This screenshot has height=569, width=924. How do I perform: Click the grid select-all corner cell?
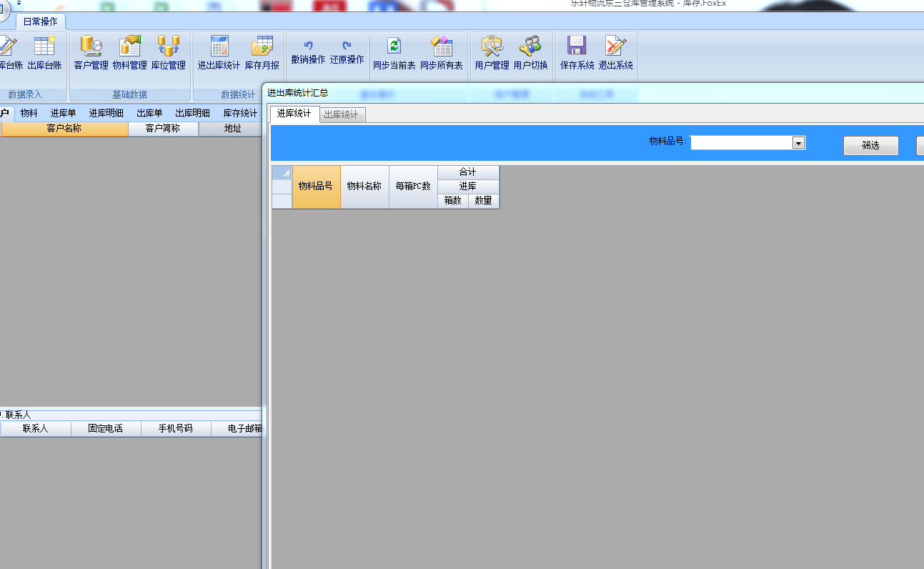[282, 172]
